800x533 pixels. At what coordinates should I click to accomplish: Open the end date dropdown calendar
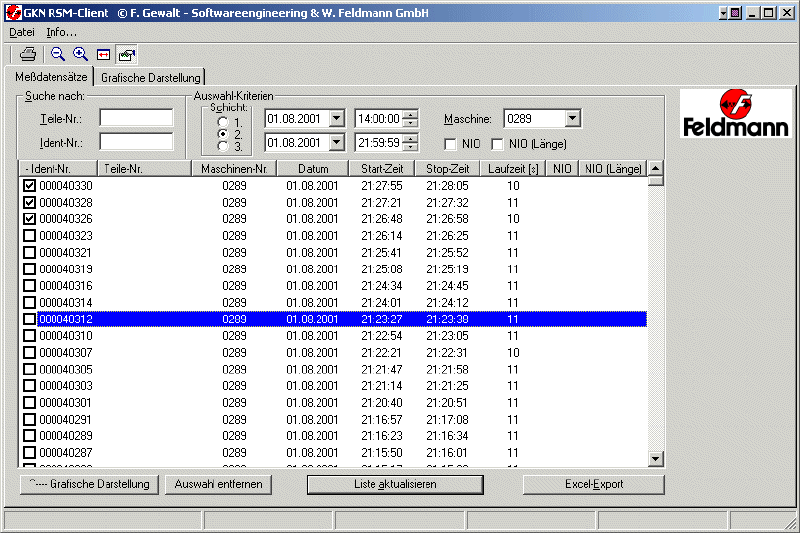(336, 143)
